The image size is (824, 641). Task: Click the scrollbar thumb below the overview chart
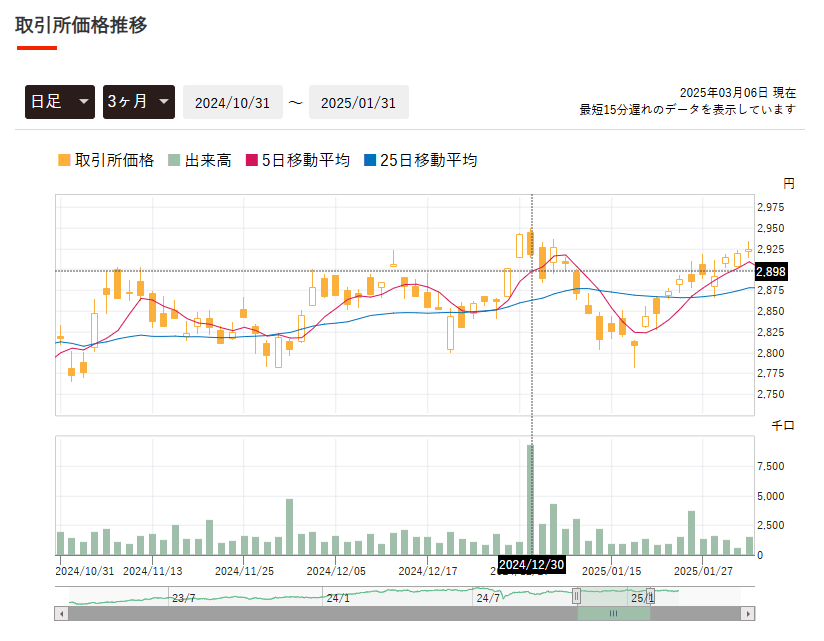coord(613,614)
